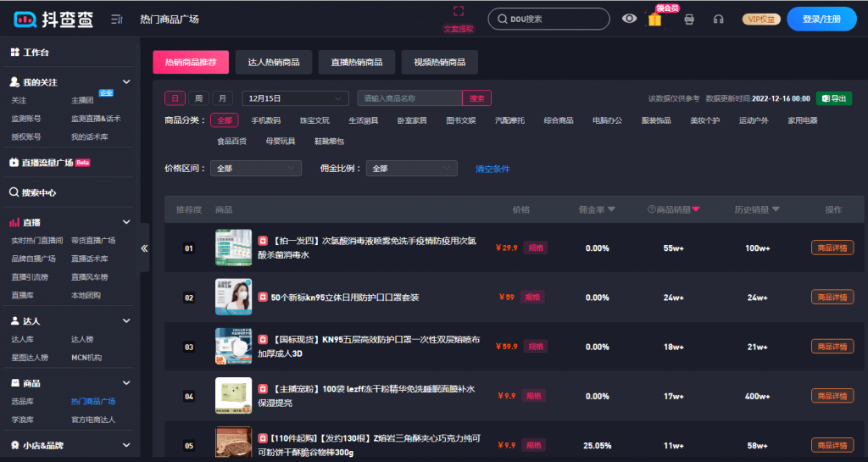Click the product name search field
This screenshot has width=868, height=462.
pyautogui.click(x=409, y=98)
